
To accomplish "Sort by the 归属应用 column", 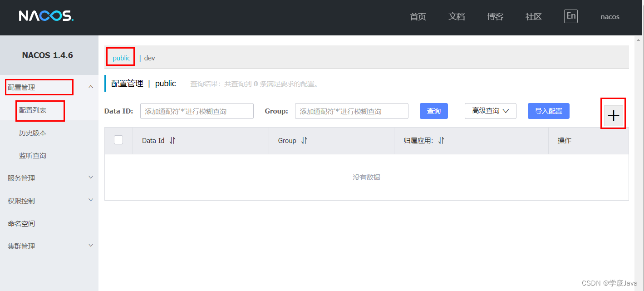I will pyautogui.click(x=441, y=140).
